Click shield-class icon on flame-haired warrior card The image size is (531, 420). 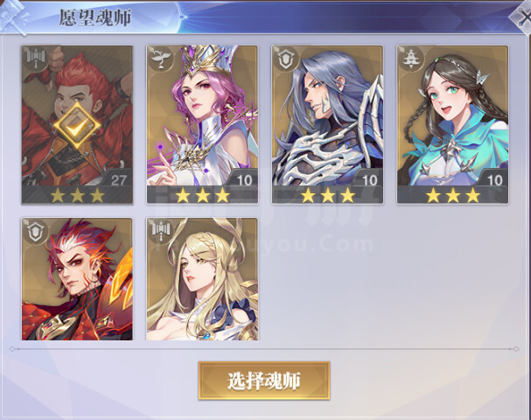(36, 231)
